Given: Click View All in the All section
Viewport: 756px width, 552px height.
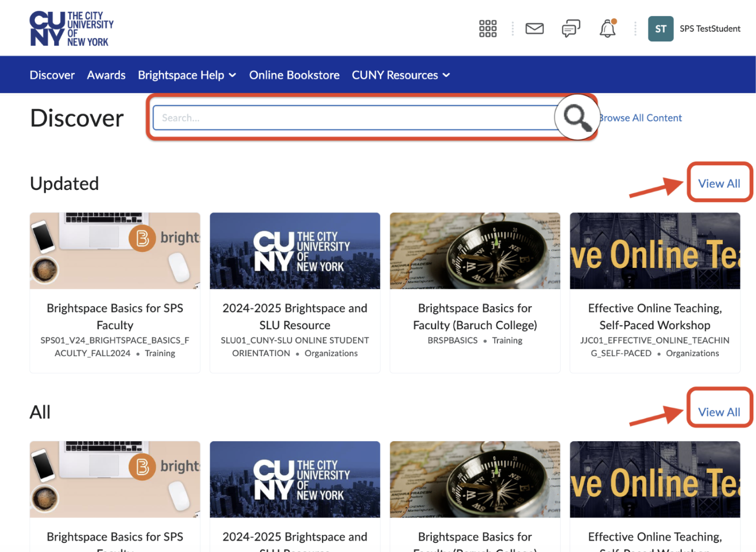Looking at the screenshot, I should (719, 412).
